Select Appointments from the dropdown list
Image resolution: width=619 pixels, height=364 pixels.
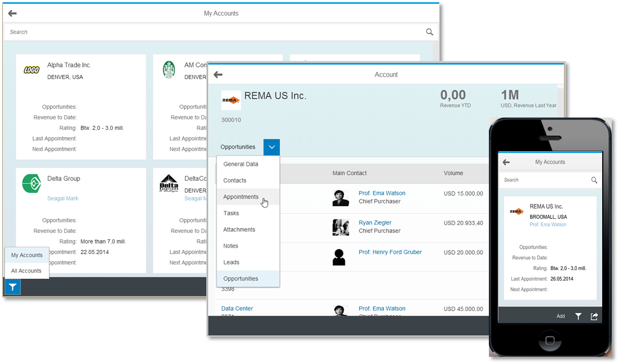coord(241,197)
